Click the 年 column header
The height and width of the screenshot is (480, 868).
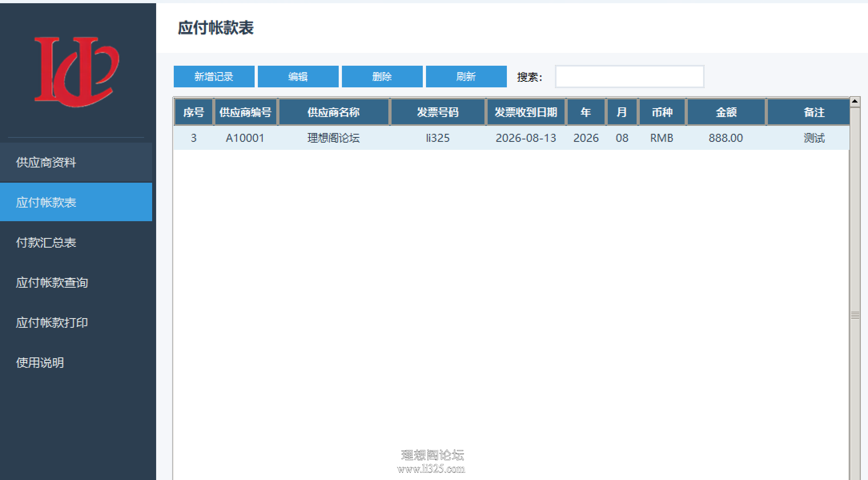coord(586,112)
